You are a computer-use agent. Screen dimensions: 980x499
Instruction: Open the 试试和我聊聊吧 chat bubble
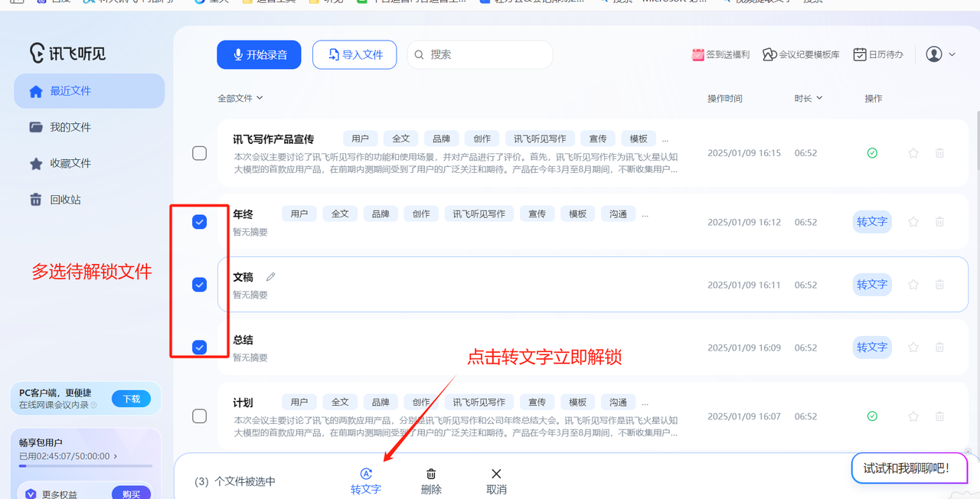pos(910,468)
